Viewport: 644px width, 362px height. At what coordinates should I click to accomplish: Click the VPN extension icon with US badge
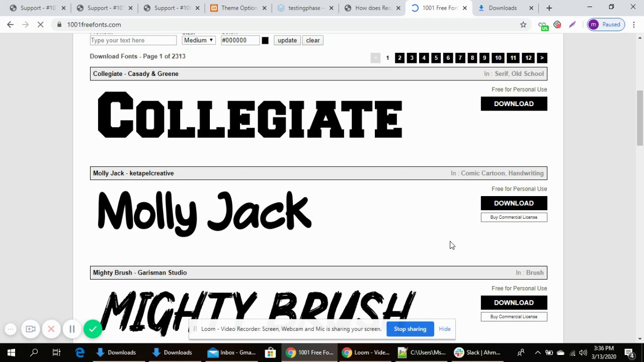(x=542, y=25)
